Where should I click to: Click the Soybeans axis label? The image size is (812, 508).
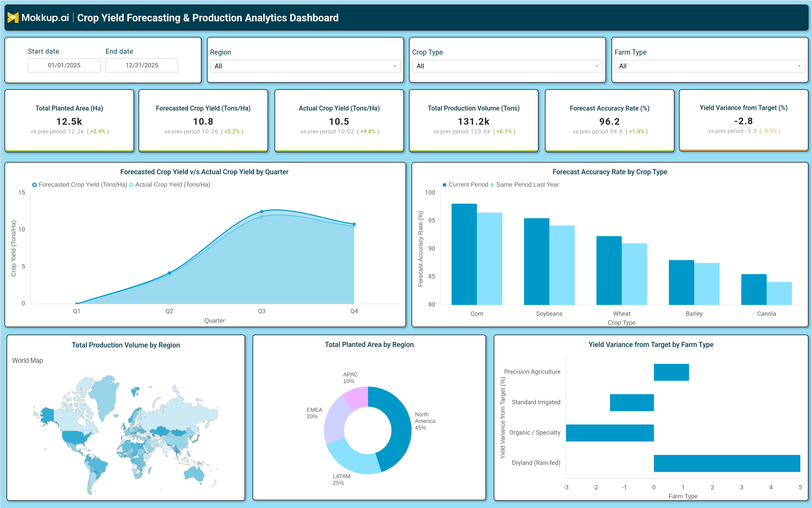(x=549, y=314)
